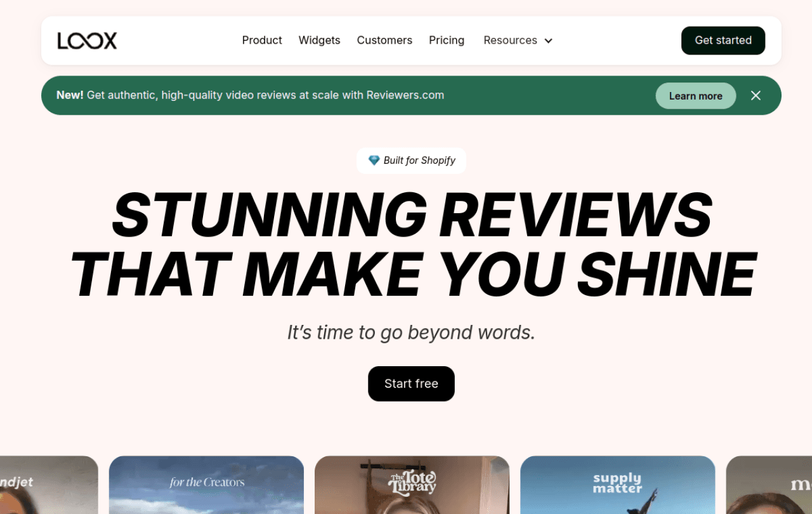Click the Get started button
The width and height of the screenshot is (812, 514).
[723, 41]
